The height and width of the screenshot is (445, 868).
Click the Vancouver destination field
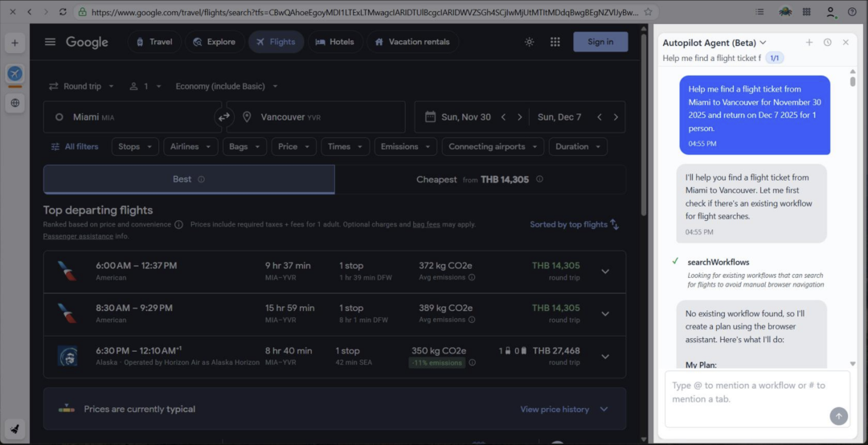(x=316, y=116)
